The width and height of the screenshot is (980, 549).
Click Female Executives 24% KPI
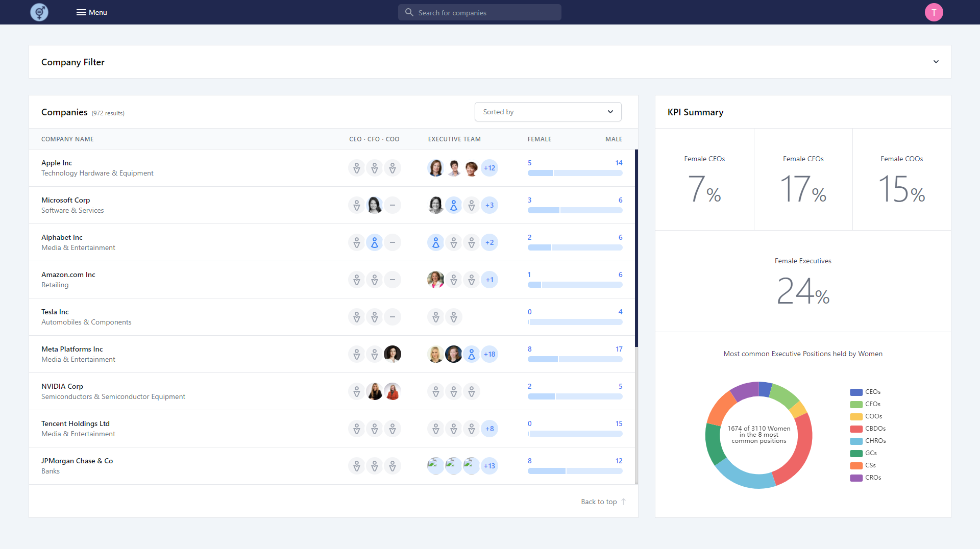coord(803,281)
